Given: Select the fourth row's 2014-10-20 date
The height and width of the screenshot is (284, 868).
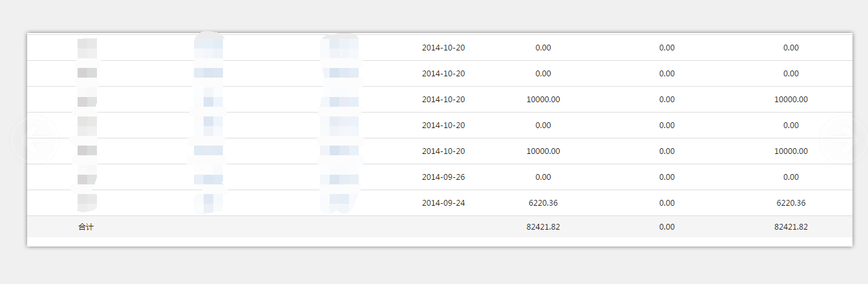Looking at the screenshot, I should [x=443, y=125].
